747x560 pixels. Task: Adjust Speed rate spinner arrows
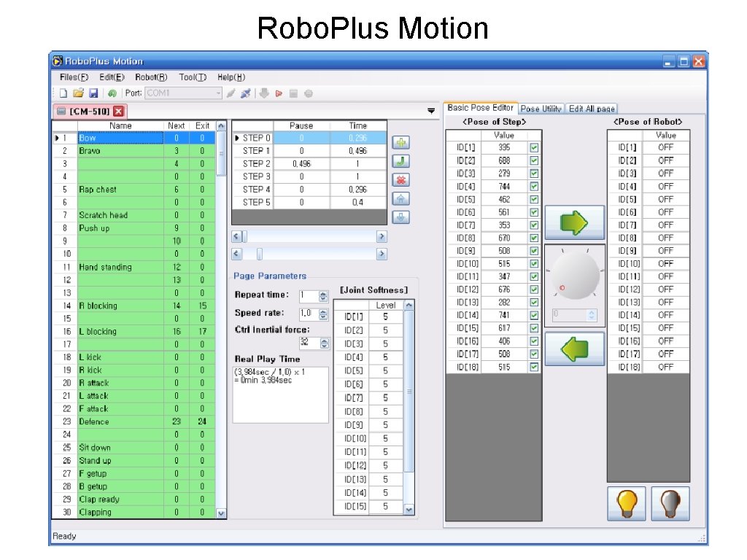point(323,314)
